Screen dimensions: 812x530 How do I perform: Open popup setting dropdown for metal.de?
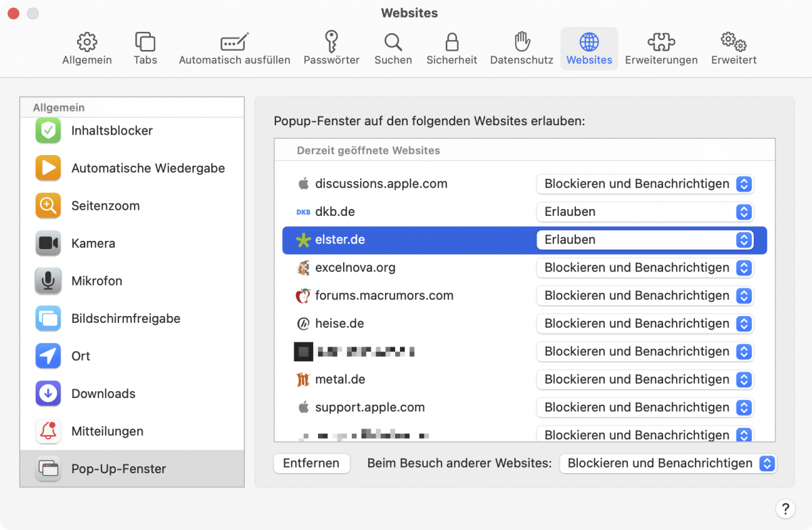tap(645, 380)
